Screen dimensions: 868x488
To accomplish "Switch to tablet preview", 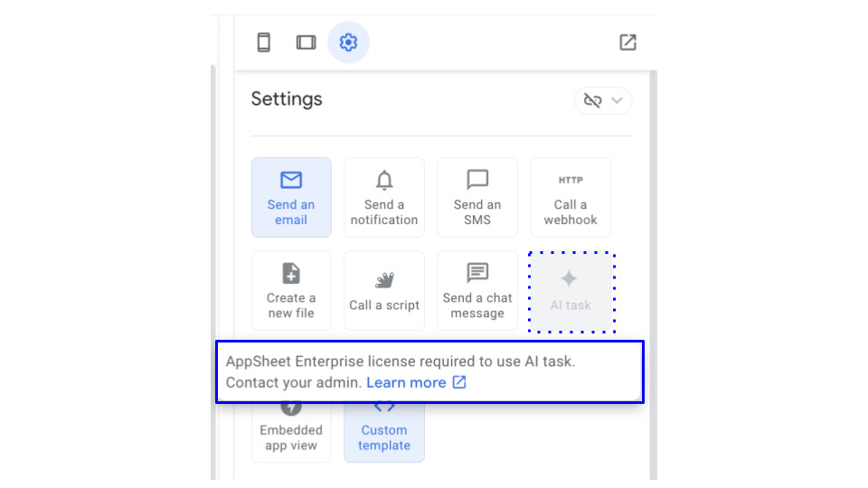I will coord(307,42).
